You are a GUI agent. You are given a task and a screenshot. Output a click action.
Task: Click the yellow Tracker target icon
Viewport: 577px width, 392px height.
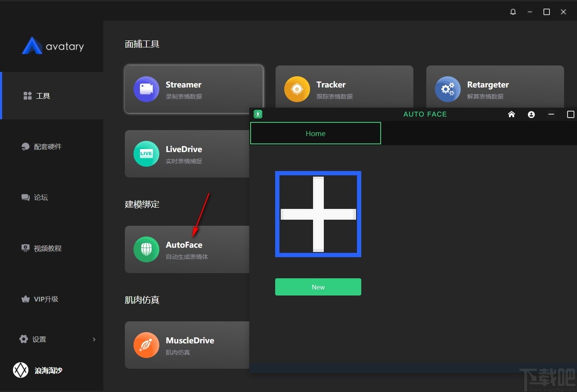tap(297, 89)
